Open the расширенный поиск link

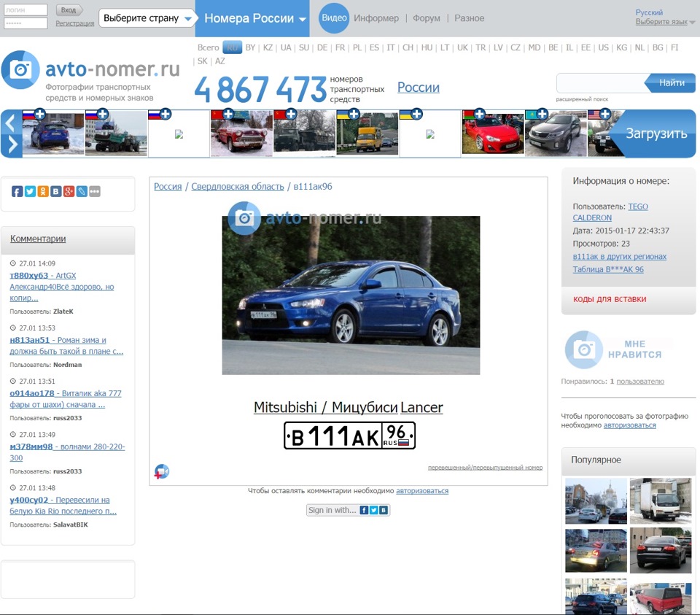(582, 99)
